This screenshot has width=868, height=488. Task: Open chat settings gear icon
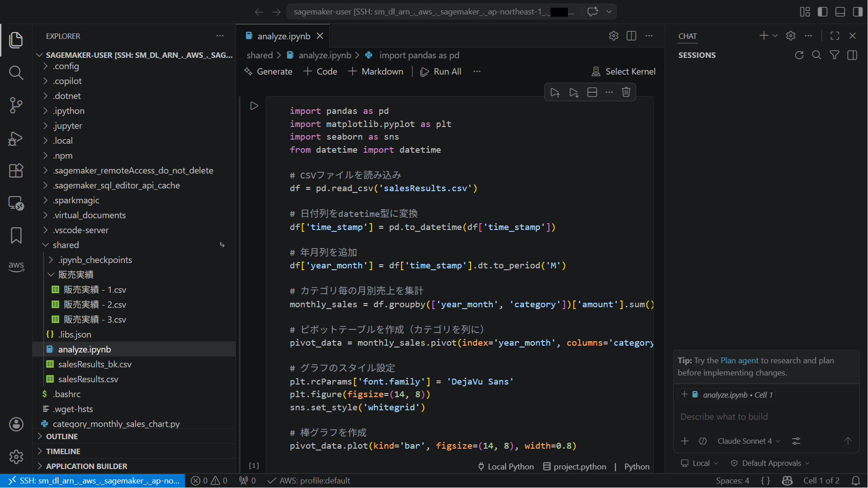(x=791, y=36)
